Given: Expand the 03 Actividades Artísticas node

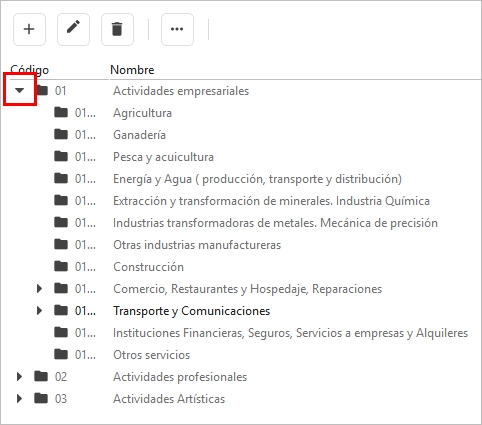Looking at the screenshot, I should pos(19,398).
